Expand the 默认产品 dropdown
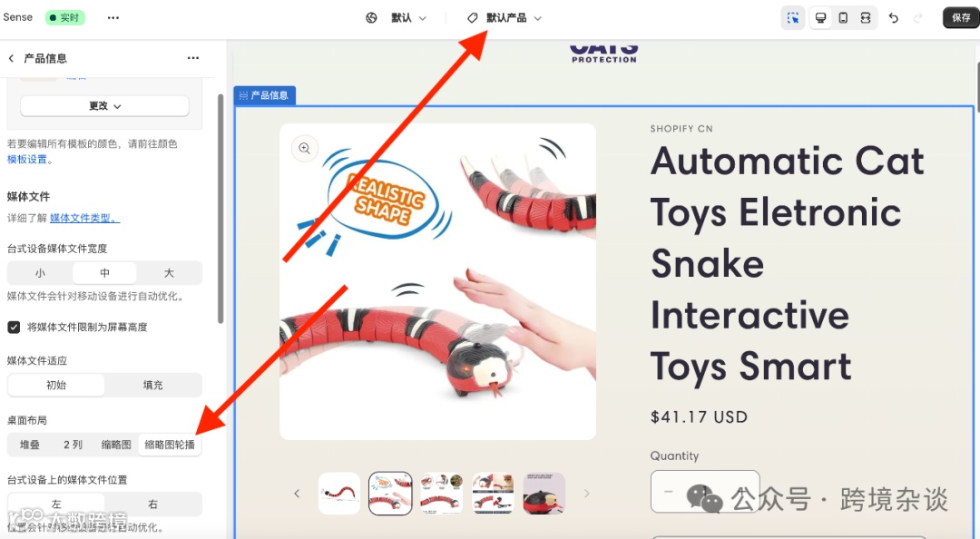Screen dimensions: 980x539 click(x=505, y=17)
